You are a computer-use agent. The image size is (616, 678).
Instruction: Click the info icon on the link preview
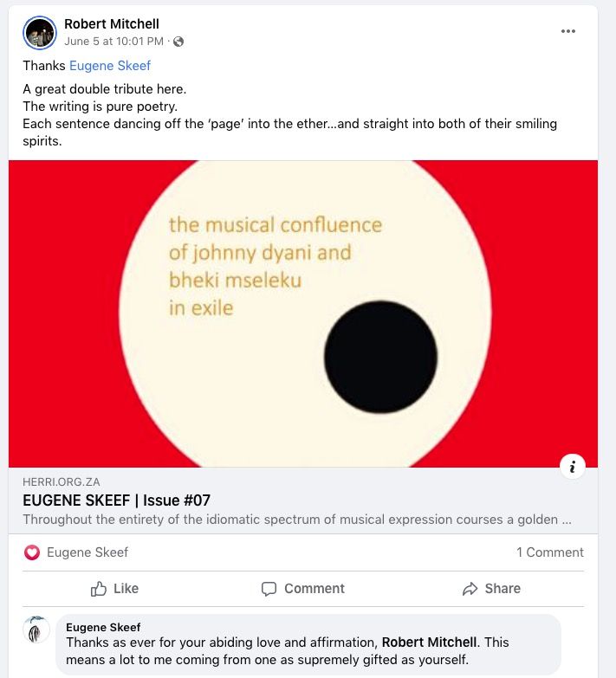coord(572,466)
